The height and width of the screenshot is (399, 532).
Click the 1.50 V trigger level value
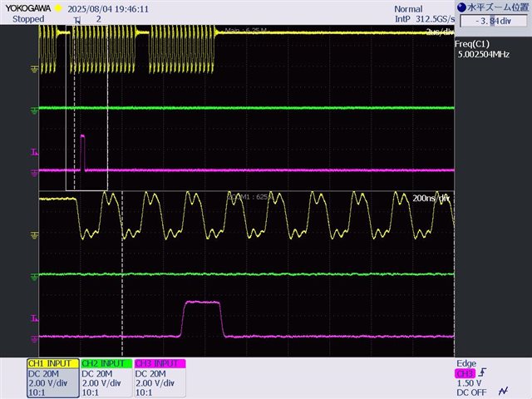pyautogui.click(x=469, y=383)
